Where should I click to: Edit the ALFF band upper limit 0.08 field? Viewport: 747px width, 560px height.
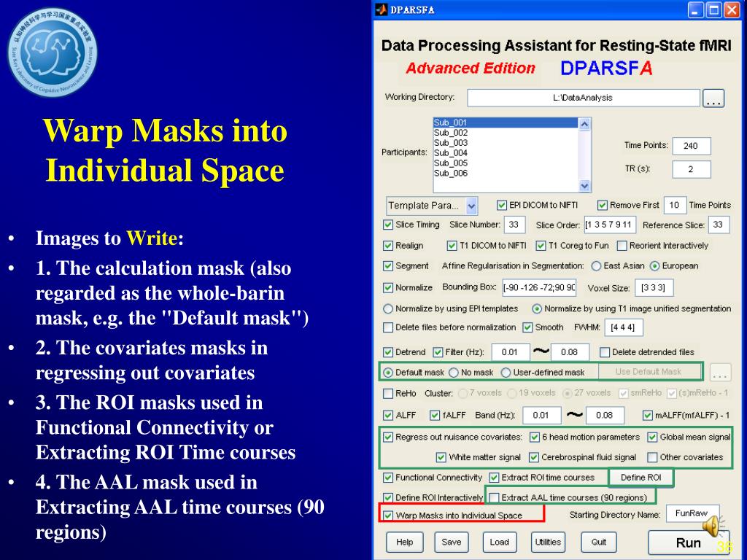coord(605,415)
